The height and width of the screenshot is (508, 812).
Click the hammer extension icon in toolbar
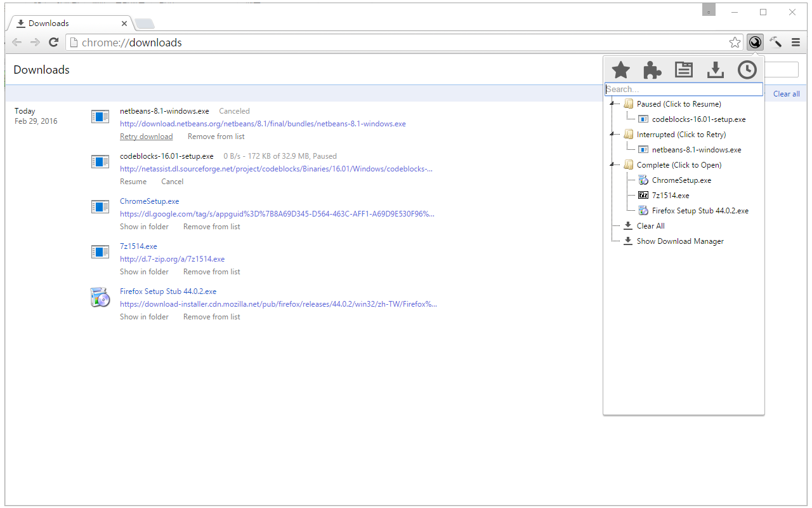tap(775, 43)
